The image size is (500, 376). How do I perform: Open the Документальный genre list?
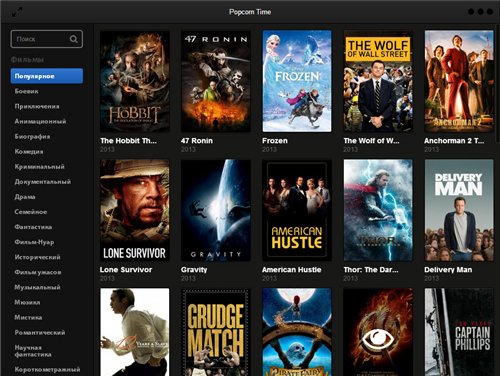pyautogui.click(x=43, y=182)
